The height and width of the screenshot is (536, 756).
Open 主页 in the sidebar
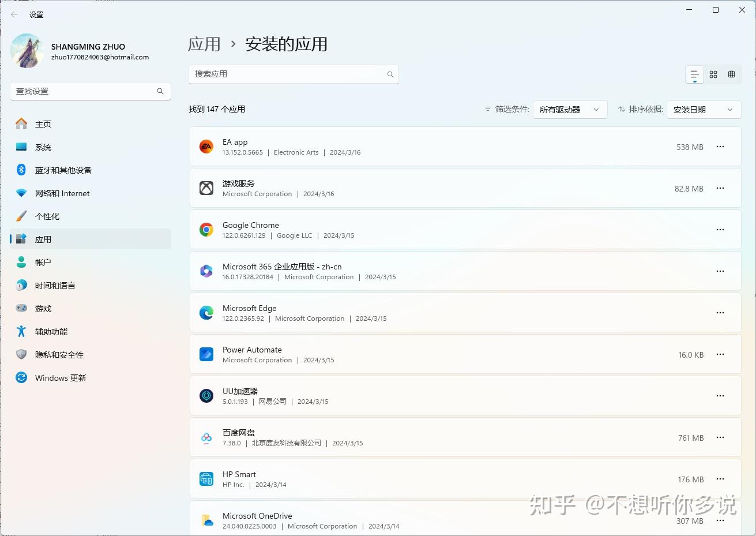[91, 124]
